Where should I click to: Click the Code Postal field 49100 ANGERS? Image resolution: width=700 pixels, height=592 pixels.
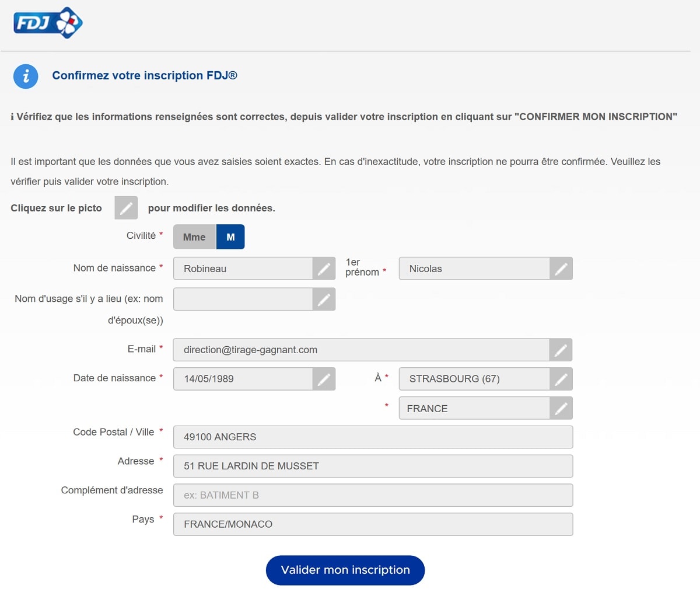click(373, 437)
